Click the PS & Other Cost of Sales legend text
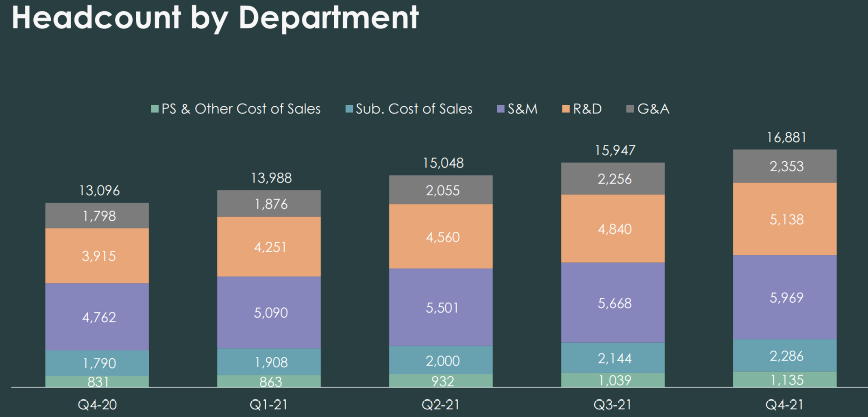Viewport: 868px width, 417px height. (241, 109)
